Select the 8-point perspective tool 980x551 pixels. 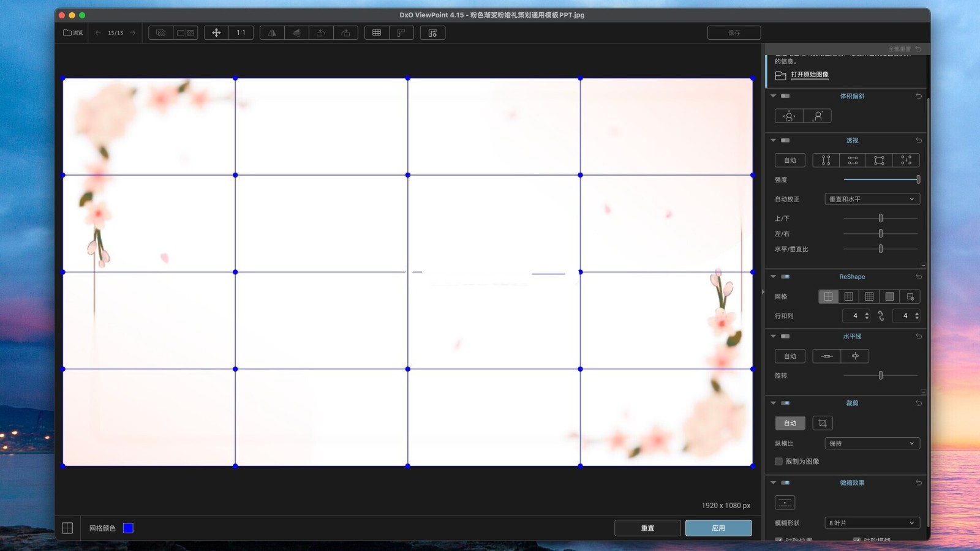(906, 160)
